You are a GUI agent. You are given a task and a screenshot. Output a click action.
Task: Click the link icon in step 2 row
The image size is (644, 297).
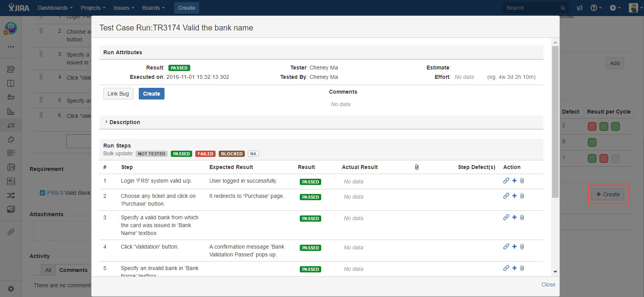tap(506, 196)
